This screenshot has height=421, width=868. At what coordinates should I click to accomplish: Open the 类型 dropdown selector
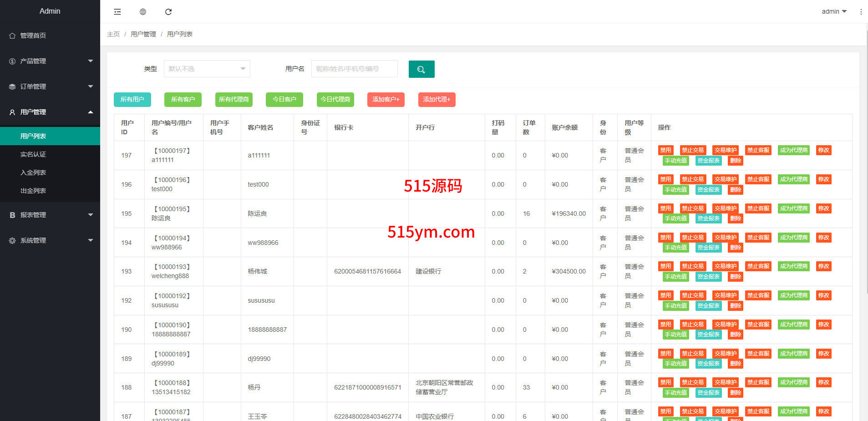(207, 69)
